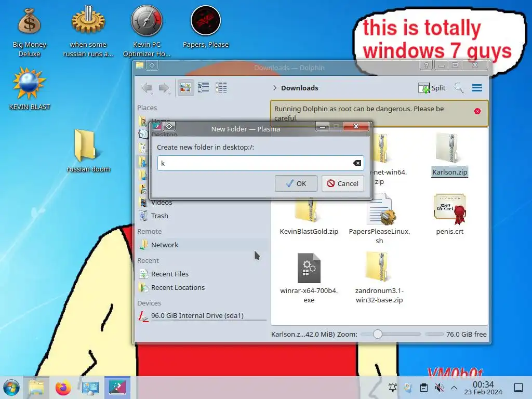Launch Firefox from the taskbar
The height and width of the screenshot is (399, 532).
pos(63,388)
